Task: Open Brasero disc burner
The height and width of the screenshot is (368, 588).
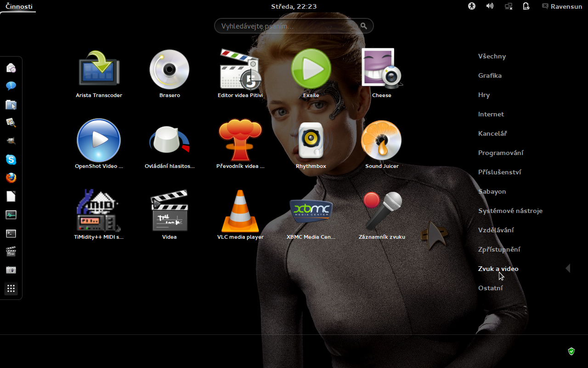Action: (x=170, y=74)
